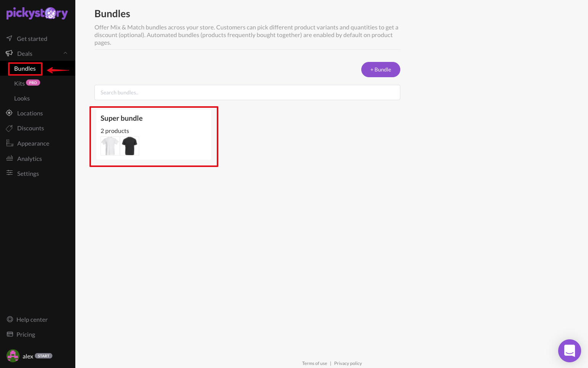
Task: Click the Deals megaphone icon
Action: pyautogui.click(x=10, y=53)
